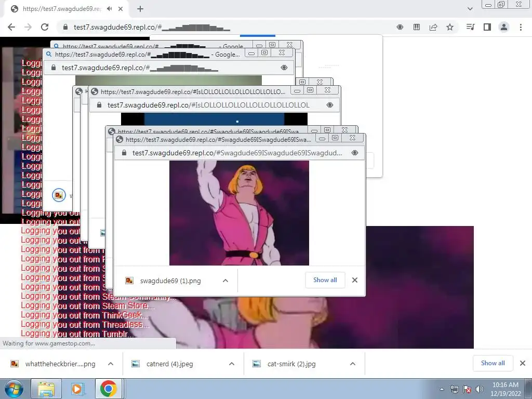The height and width of the screenshot is (399, 532).
Task: Launch Windows Media Player from taskbar
Action: pyautogui.click(x=77, y=389)
